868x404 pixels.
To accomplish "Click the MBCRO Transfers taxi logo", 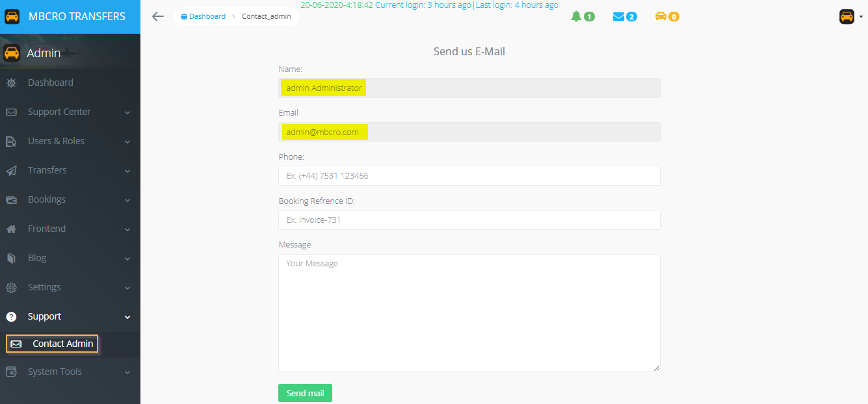I will tap(12, 16).
